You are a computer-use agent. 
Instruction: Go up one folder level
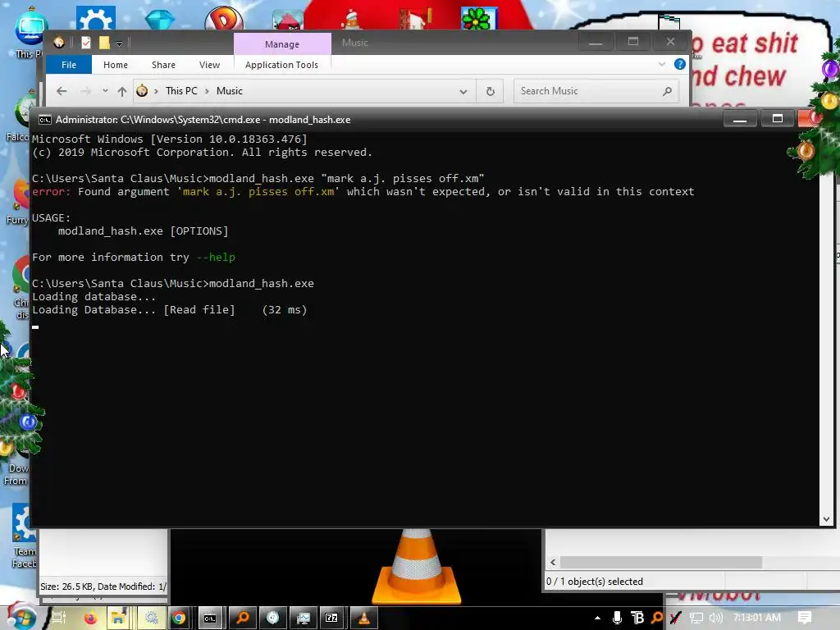(122, 92)
